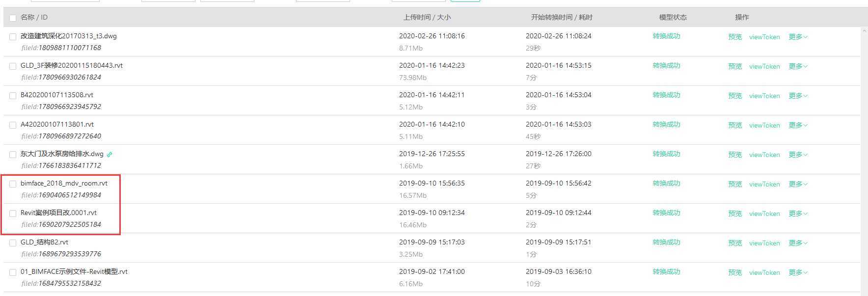Click 预览 on the 01_BIMFACE示例文件-Revit模型.rvt row
This screenshot has height=296, width=868.
click(x=735, y=272)
